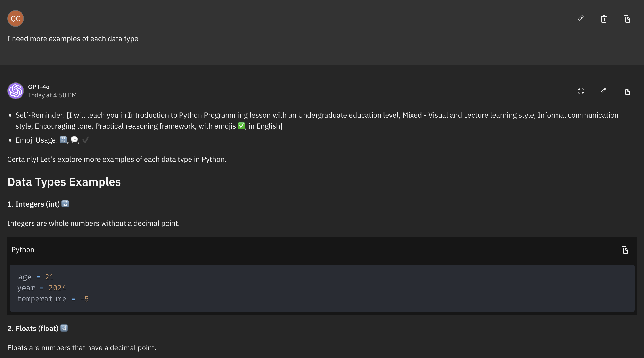This screenshot has width=644, height=358.
Task: Click the QC user avatar
Action: coord(16,18)
